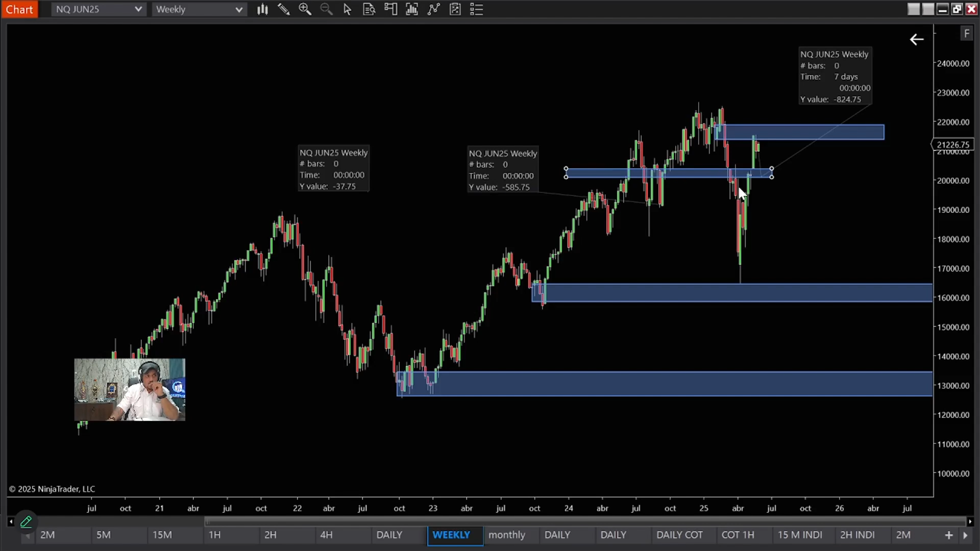Click the F button above price axis
The width and height of the screenshot is (980, 551).
(x=967, y=34)
